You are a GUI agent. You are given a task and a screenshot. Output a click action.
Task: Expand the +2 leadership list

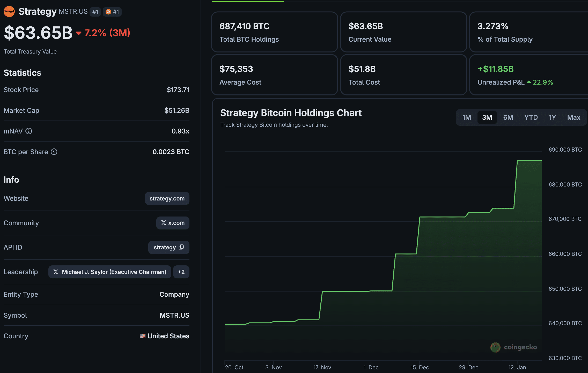[x=181, y=272]
